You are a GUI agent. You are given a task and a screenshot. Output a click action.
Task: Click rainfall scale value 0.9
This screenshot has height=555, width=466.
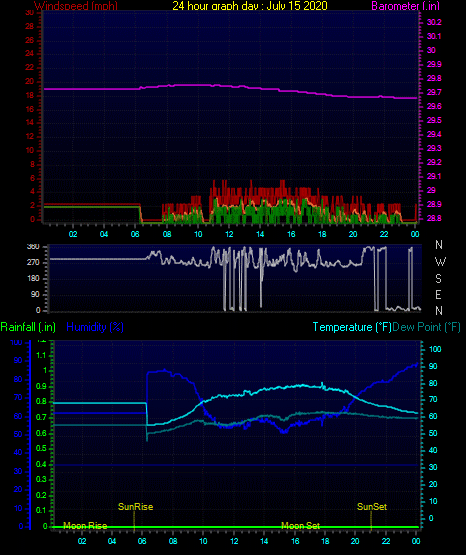pos(41,386)
